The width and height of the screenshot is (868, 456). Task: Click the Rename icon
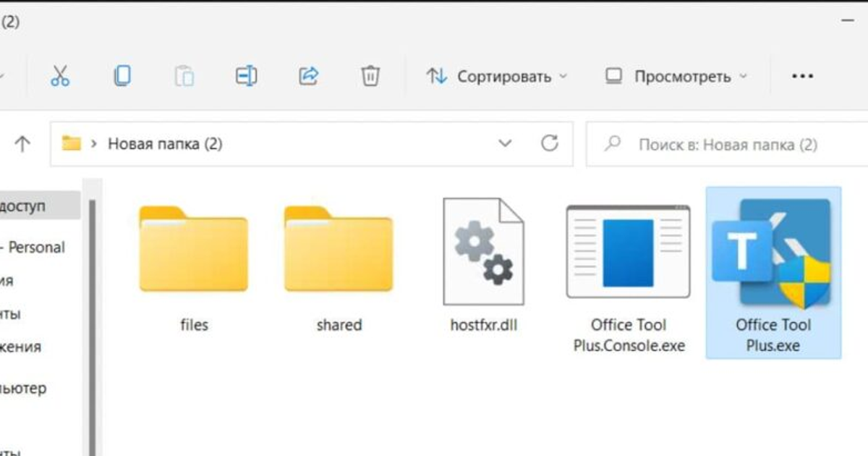coord(247,76)
